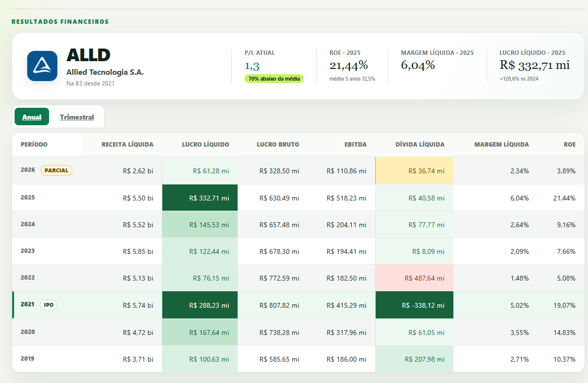Click the 2021 lucro bruto R$ 807,82 mi
Viewport: 588px width, 383px height.
[x=279, y=305]
